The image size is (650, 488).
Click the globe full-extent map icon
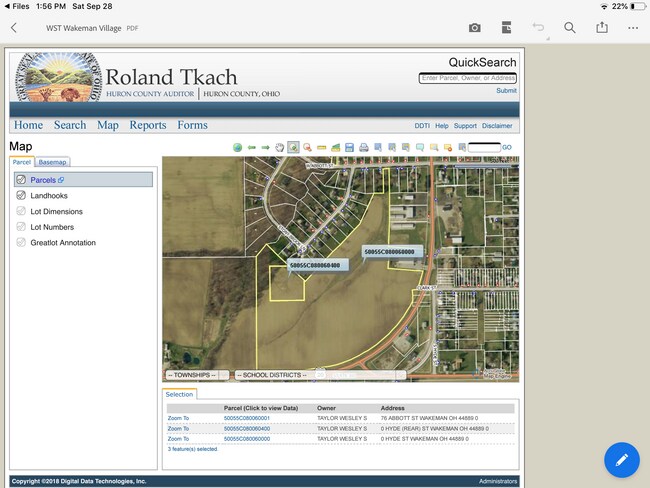238,147
